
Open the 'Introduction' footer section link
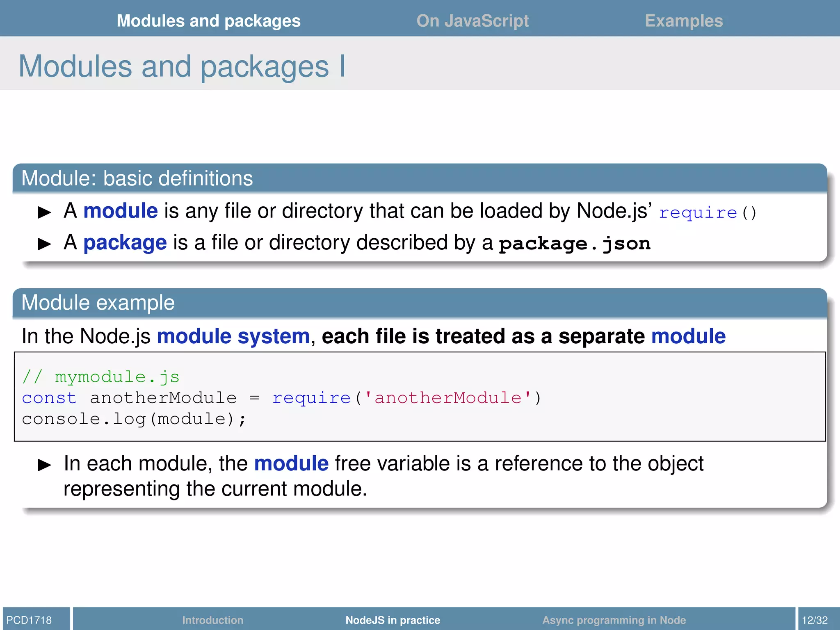[212, 620]
